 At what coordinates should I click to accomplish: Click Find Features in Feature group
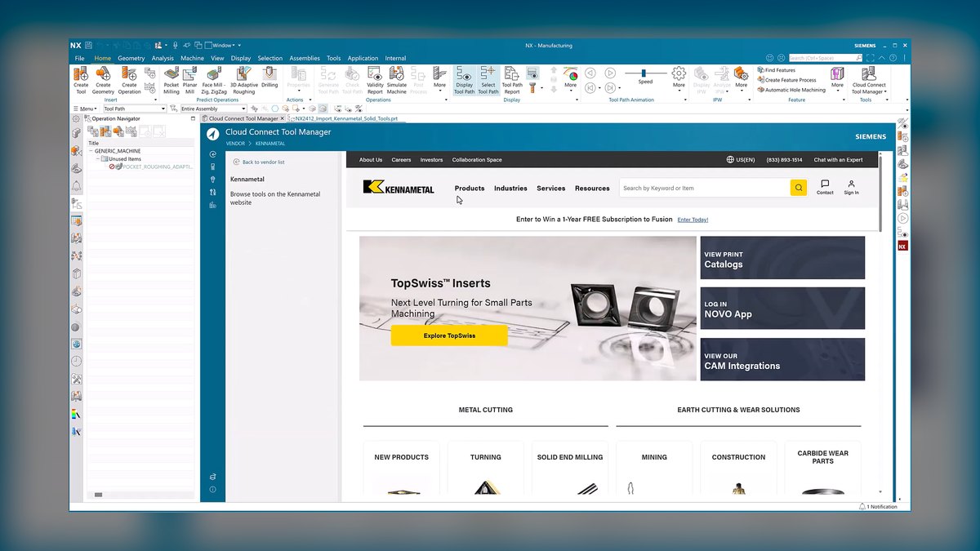(777, 70)
